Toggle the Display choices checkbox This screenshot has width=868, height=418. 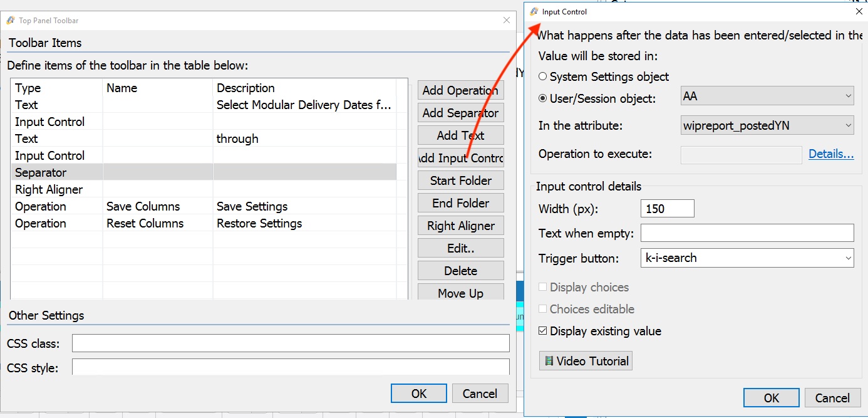[x=542, y=287]
